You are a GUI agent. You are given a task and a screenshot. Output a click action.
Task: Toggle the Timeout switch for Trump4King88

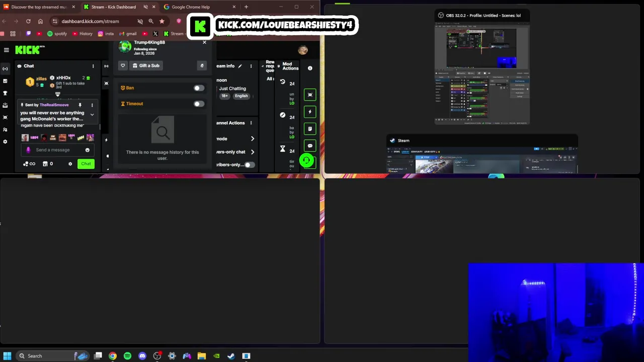pyautogui.click(x=199, y=104)
